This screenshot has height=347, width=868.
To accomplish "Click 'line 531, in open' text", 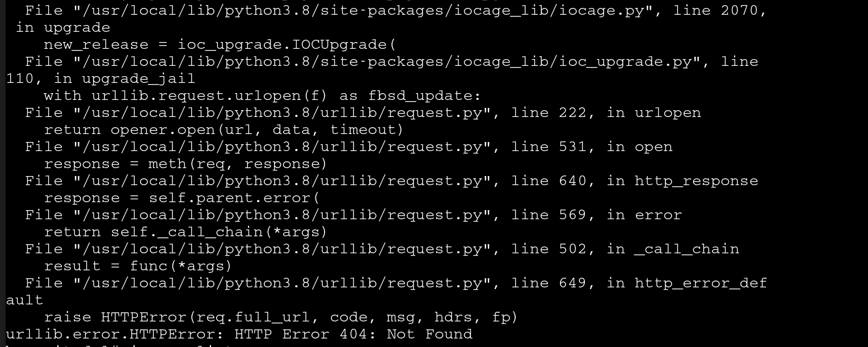I will [592, 147].
